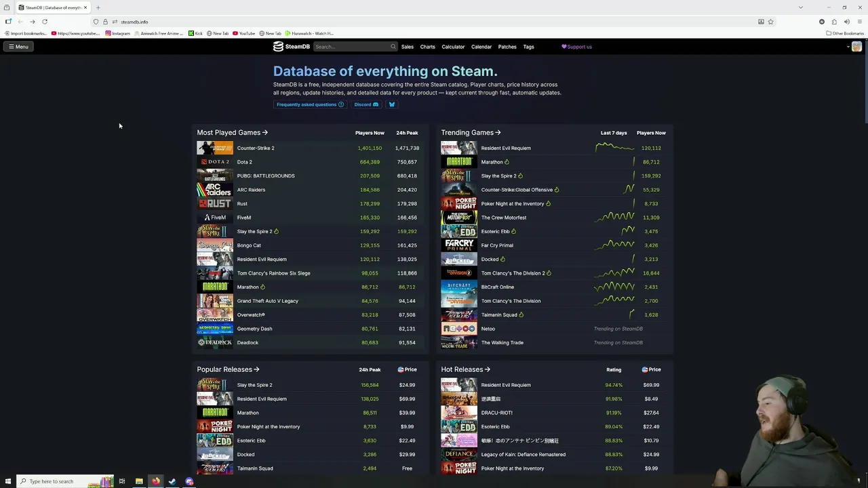
Task: Open PUBG: BATTLEGROUNDS game link
Action: (x=266, y=176)
